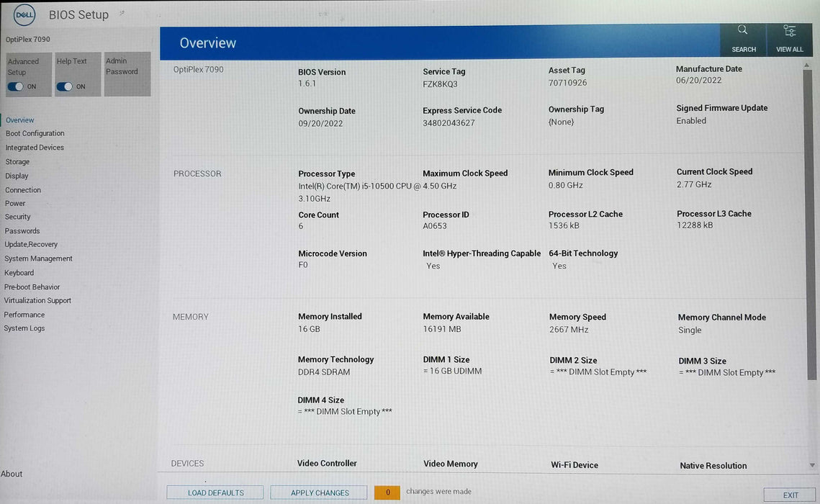The width and height of the screenshot is (820, 504).
Task: Go to the Keyboard section
Action: click(19, 272)
